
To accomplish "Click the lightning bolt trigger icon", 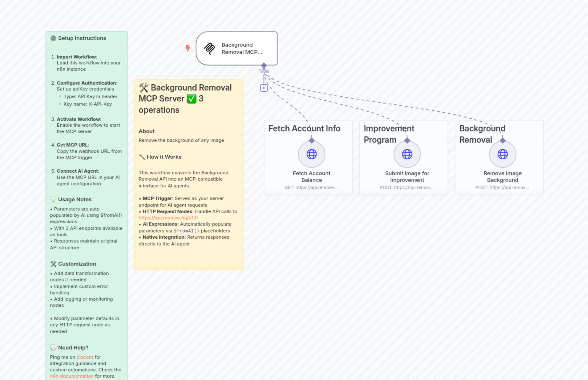I will tap(188, 48).
